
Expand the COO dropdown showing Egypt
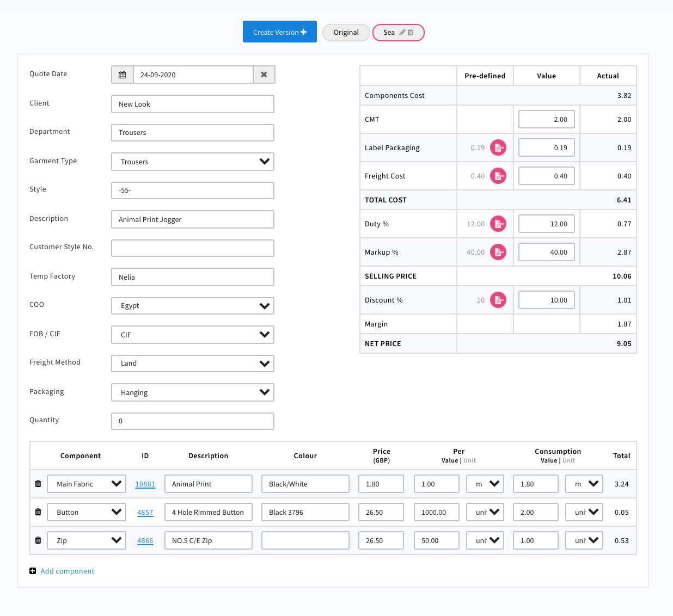(193, 306)
